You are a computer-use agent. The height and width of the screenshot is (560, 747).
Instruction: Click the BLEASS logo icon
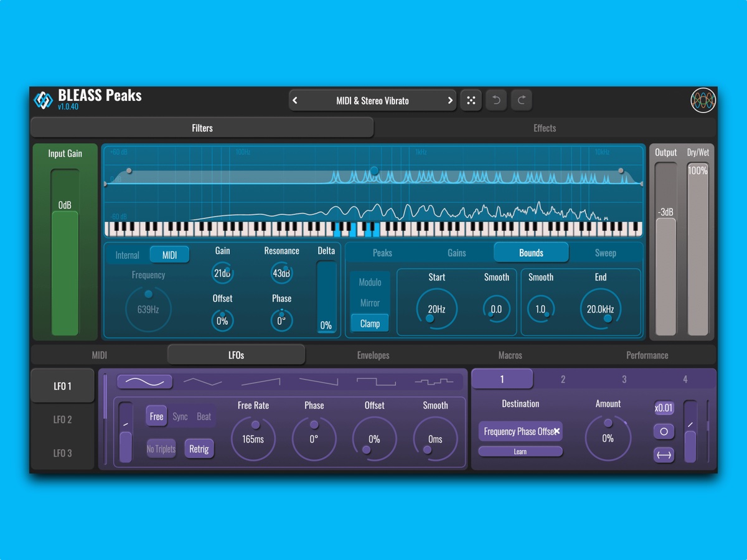(43, 100)
